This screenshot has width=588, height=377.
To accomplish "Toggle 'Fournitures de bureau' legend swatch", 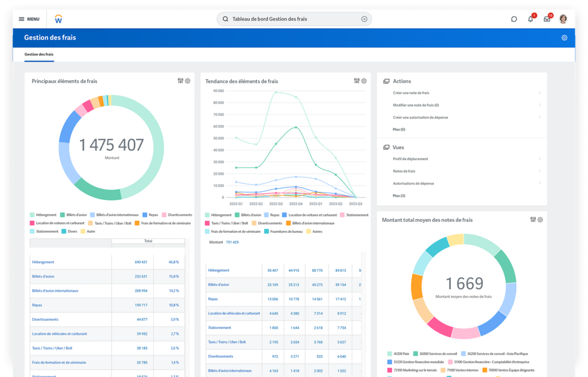I will 267,231.
